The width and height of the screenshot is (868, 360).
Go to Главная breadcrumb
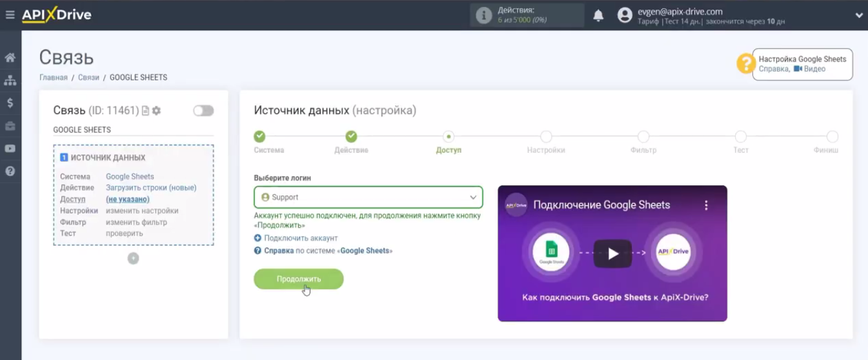tap(54, 77)
